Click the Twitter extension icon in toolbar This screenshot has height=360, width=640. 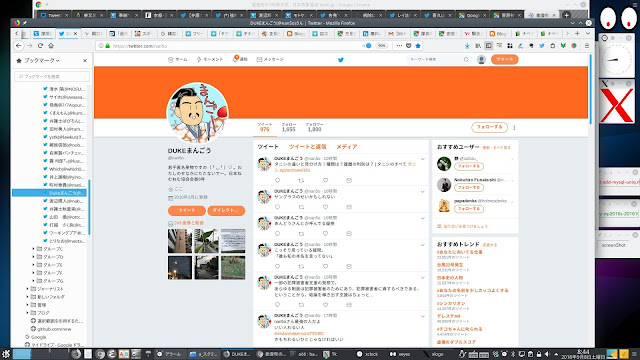pyautogui.click(x=542, y=46)
